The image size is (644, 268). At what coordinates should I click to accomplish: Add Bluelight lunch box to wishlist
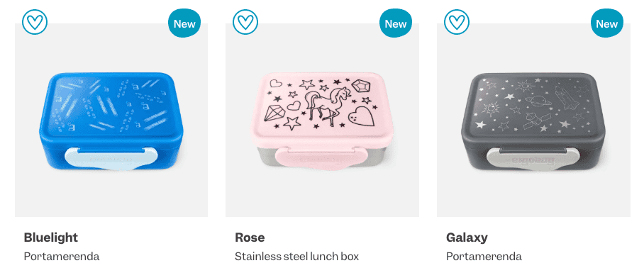[35, 22]
